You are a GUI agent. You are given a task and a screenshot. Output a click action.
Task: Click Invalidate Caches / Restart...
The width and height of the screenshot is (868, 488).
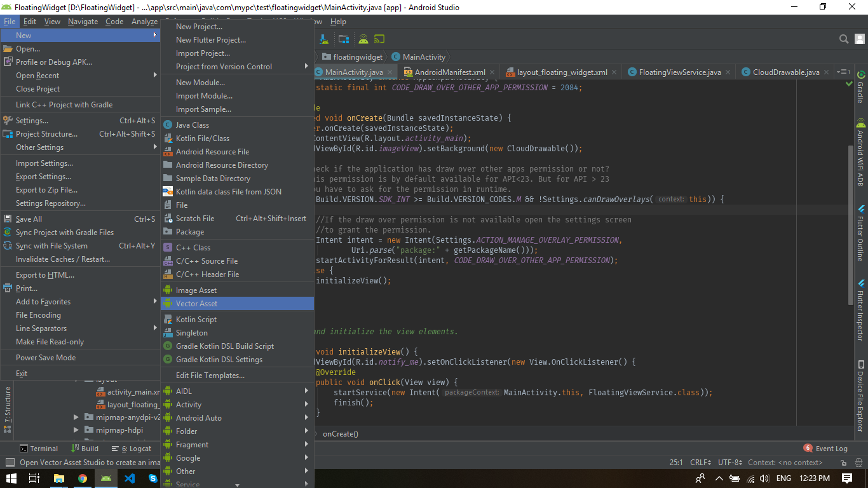pos(80,259)
